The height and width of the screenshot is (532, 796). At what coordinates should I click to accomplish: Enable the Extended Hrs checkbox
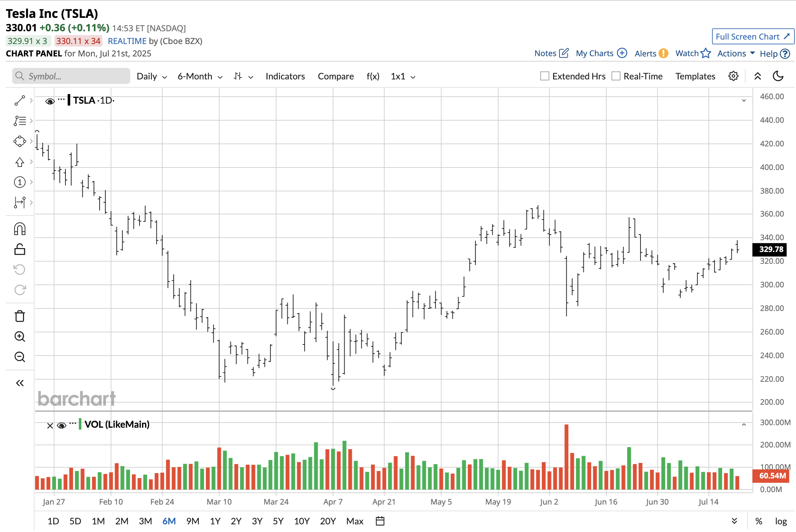pos(544,76)
